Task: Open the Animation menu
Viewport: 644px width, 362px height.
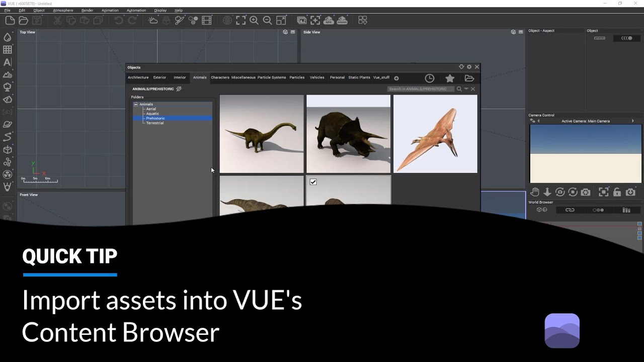Action: [110, 10]
